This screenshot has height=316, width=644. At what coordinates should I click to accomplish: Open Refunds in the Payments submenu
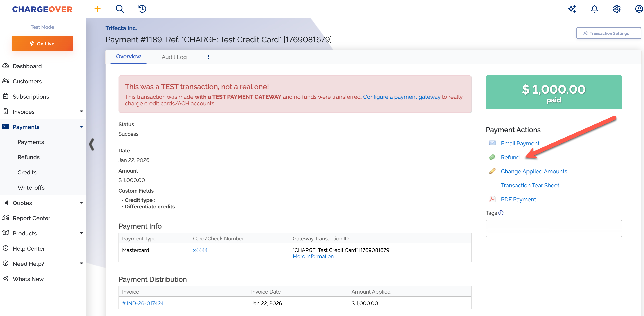tap(29, 157)
